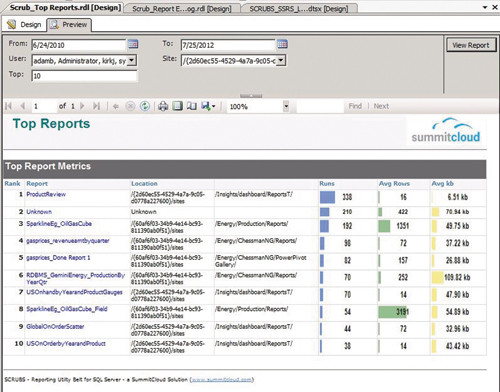Open the Preview view tab
500x392 pixels.
click(69, 24)
